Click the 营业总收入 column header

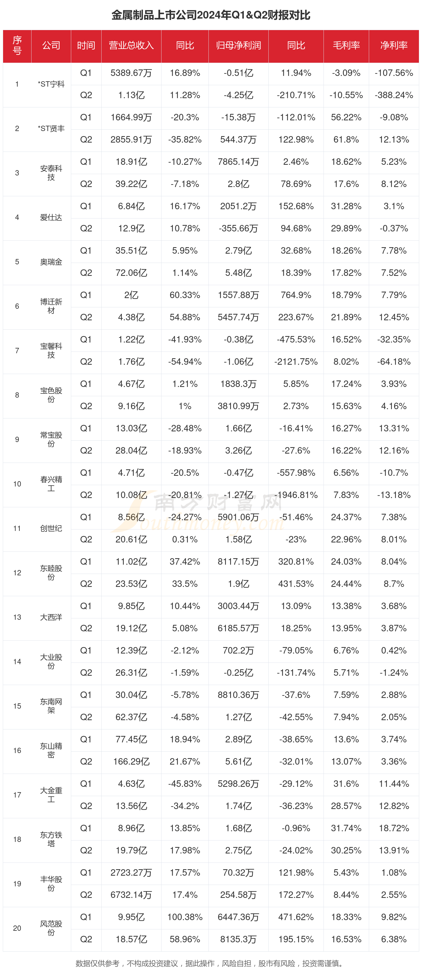pos(131,46)
